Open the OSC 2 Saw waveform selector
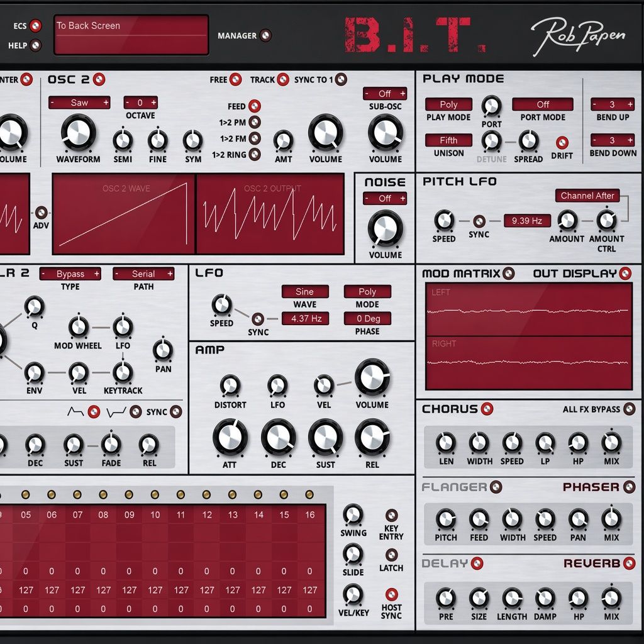Viewport: 644px width, 644px height. pos(79,103)
